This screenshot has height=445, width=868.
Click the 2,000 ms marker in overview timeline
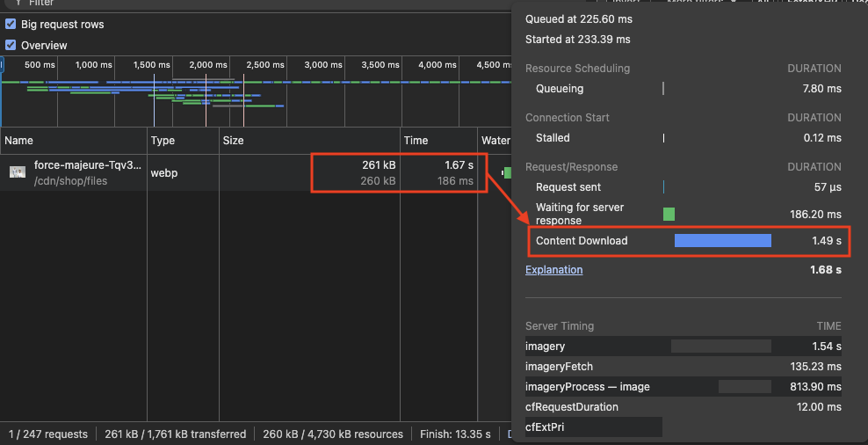point(209,65)
